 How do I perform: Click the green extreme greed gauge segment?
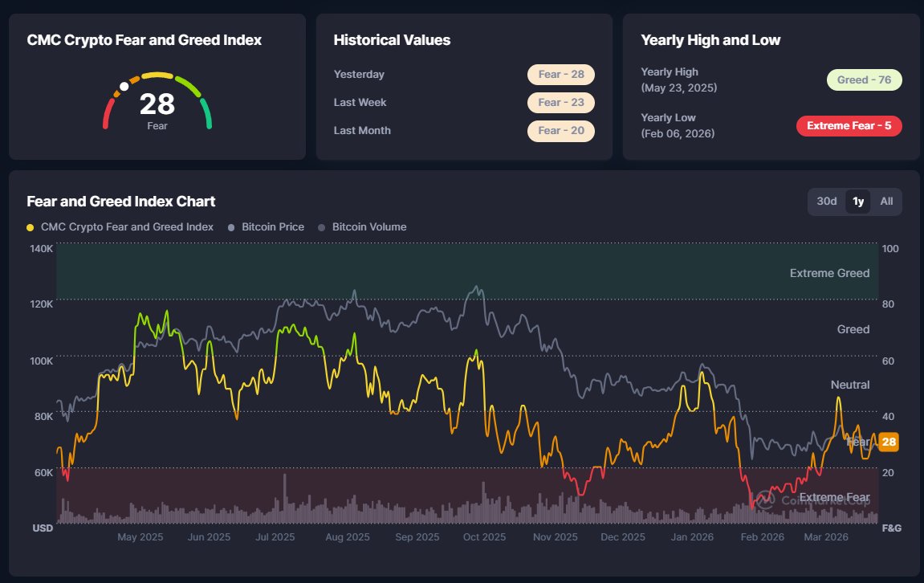click(x=207, y=114)
